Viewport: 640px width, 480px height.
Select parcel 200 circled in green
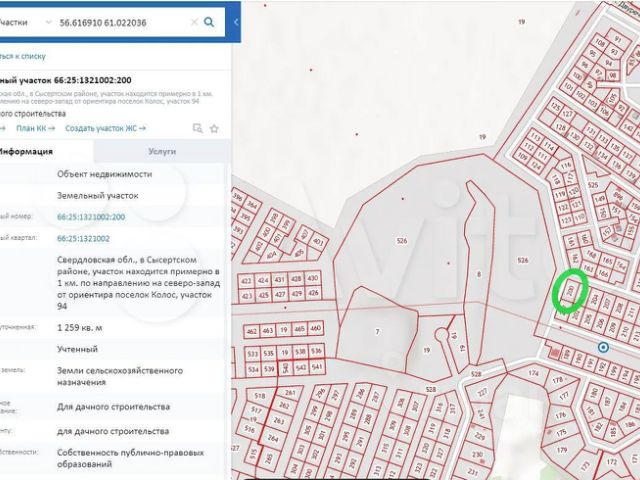point(569,291)
